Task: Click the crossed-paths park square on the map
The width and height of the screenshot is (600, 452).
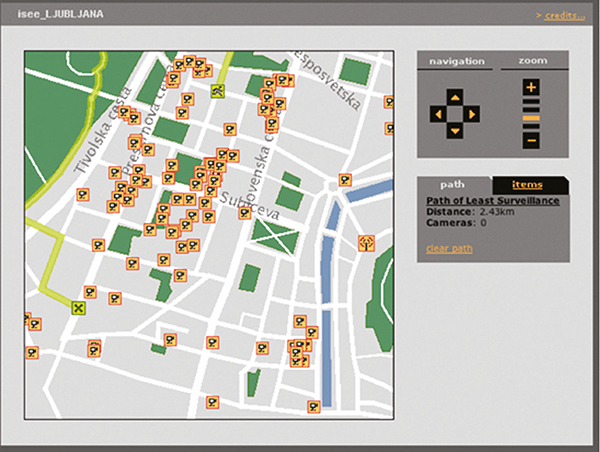Action: pyautogui.click(x=276, y=237)
